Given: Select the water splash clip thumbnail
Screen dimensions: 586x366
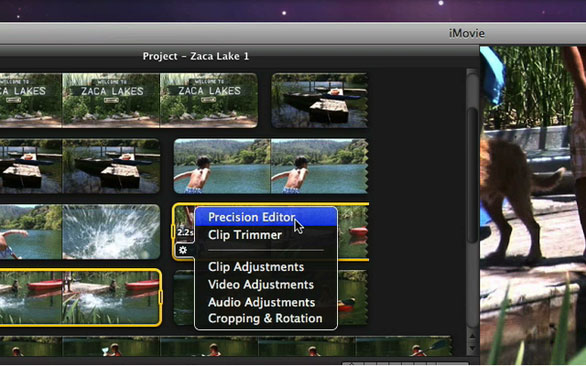Looking at the screenshot, I should pos(111,232).
